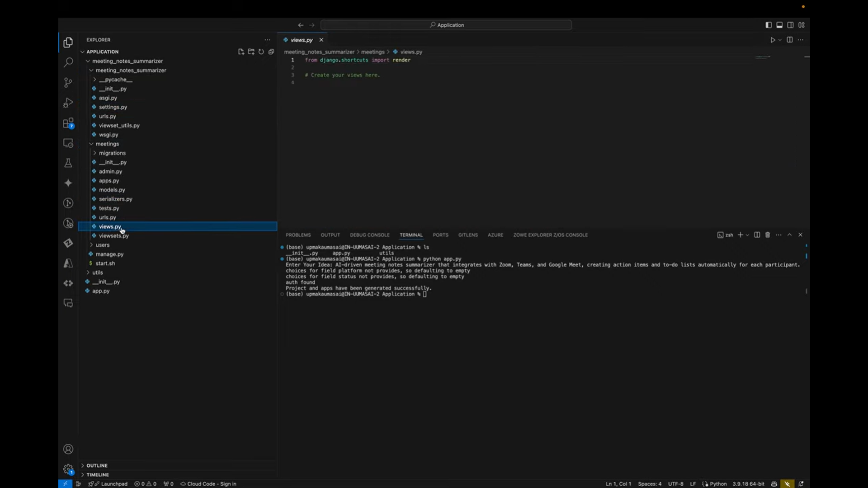The image size is (868, 488).
Task: Open the Run and Debug view
Action: point(68,103)
